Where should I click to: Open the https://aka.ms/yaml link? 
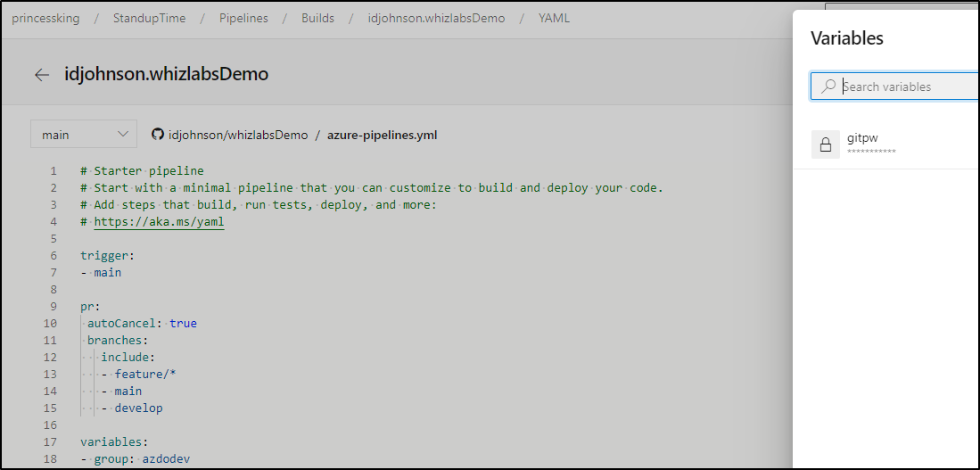tap(159, 221)
